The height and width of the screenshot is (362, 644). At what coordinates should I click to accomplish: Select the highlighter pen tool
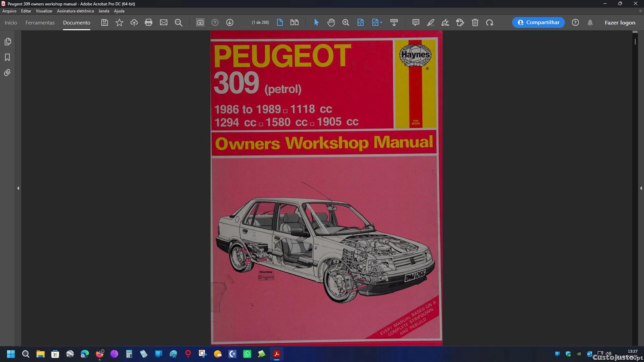pos(431,22)
